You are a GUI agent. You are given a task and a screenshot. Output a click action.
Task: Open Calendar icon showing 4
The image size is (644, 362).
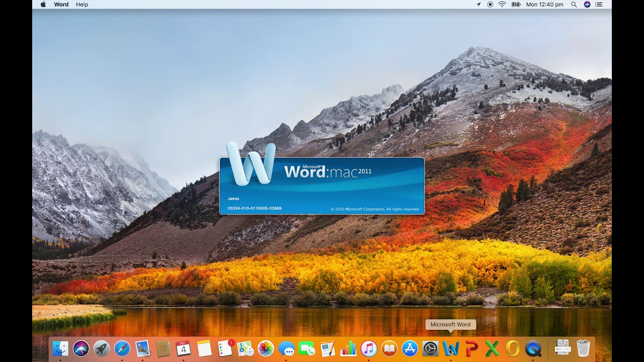coord(184,348)
